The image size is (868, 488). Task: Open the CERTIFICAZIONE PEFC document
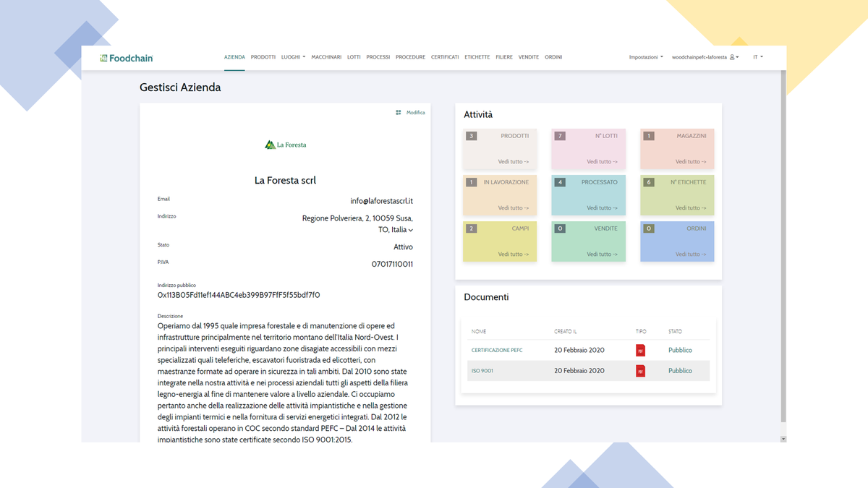tap(497, 350)
